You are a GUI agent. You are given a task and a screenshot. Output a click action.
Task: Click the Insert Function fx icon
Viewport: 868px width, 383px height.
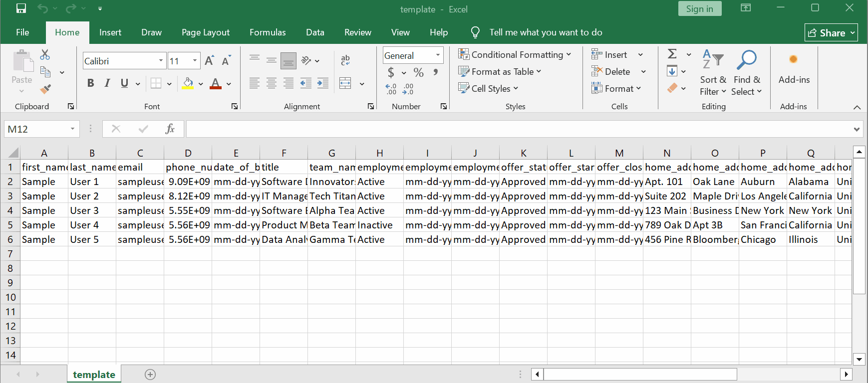[170, 129]
